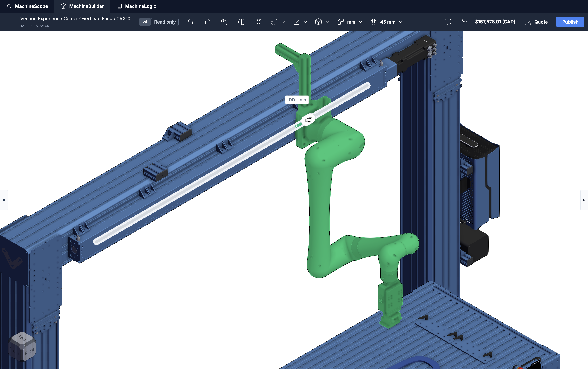Open the hamburger main menu
588x369 pixels.
(x=10, y=22)
